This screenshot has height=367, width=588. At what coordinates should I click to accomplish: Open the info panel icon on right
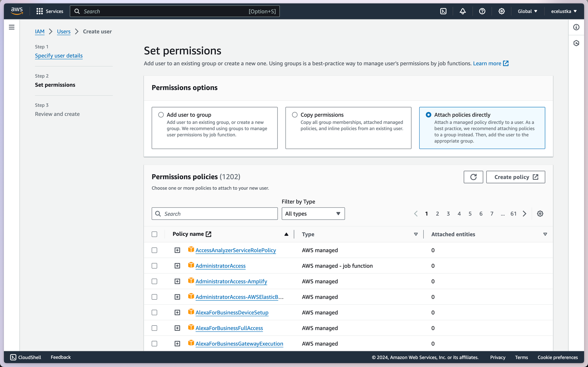click(576, 27)
